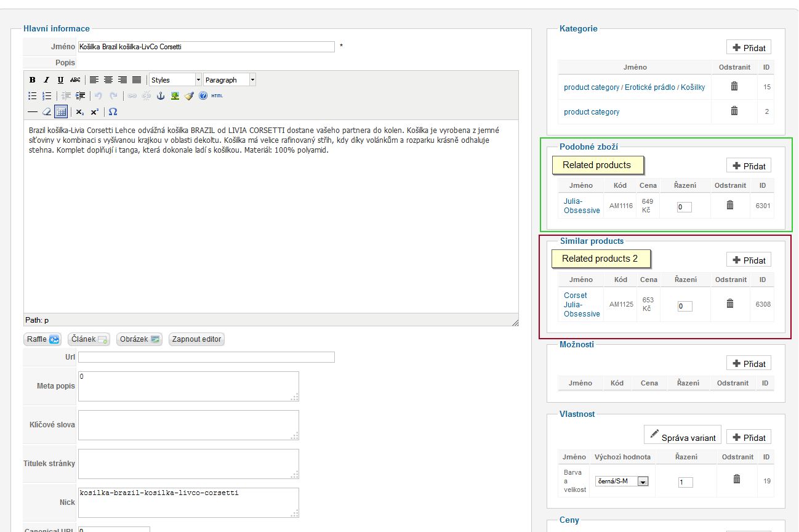Underline the selected text
The height and width of the screenshot is (532, 799).
[x=60, y=80]
